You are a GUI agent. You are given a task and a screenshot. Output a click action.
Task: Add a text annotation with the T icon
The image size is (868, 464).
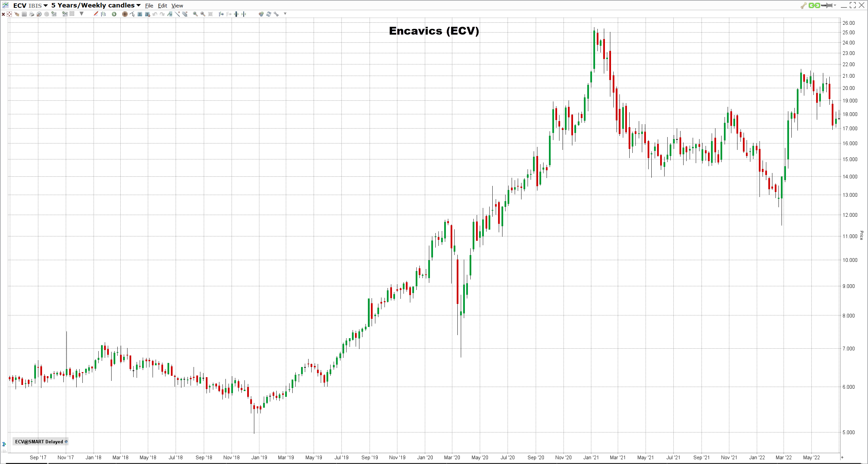(x=140, y=14)
